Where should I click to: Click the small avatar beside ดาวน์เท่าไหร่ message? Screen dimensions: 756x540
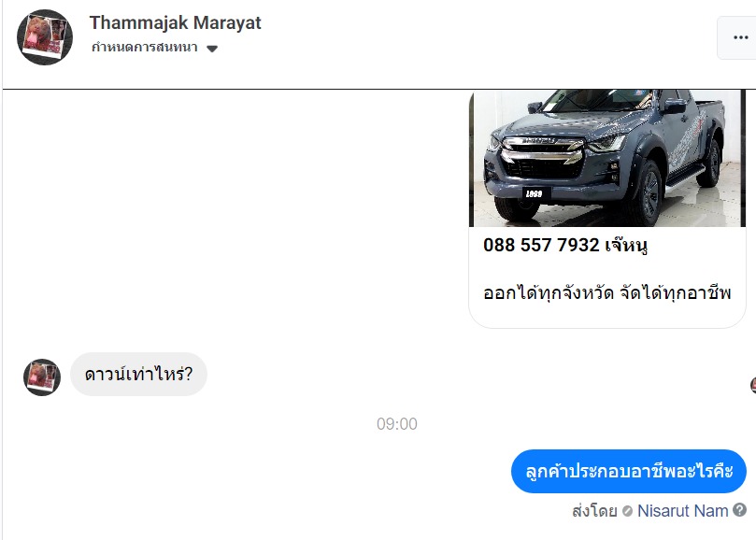click(x=42, y=377)
